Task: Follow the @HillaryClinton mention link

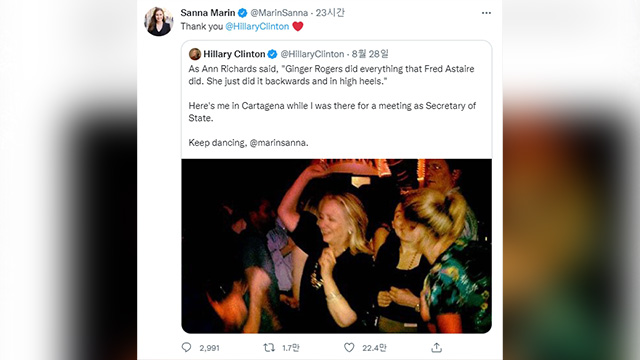Action: pos(257,27)
